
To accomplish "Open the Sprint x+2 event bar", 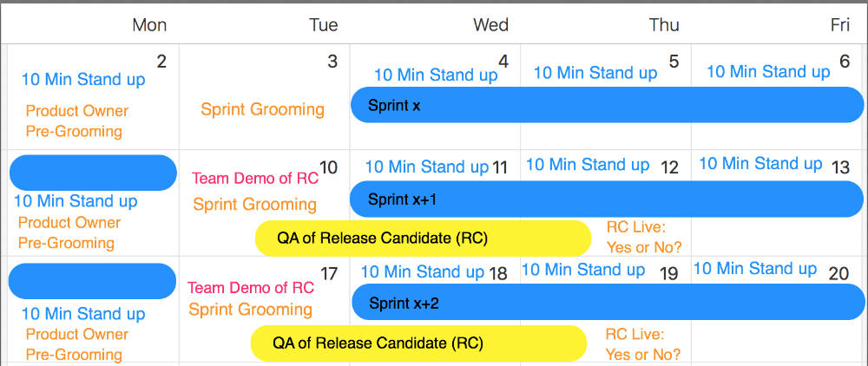I will 608,302.
